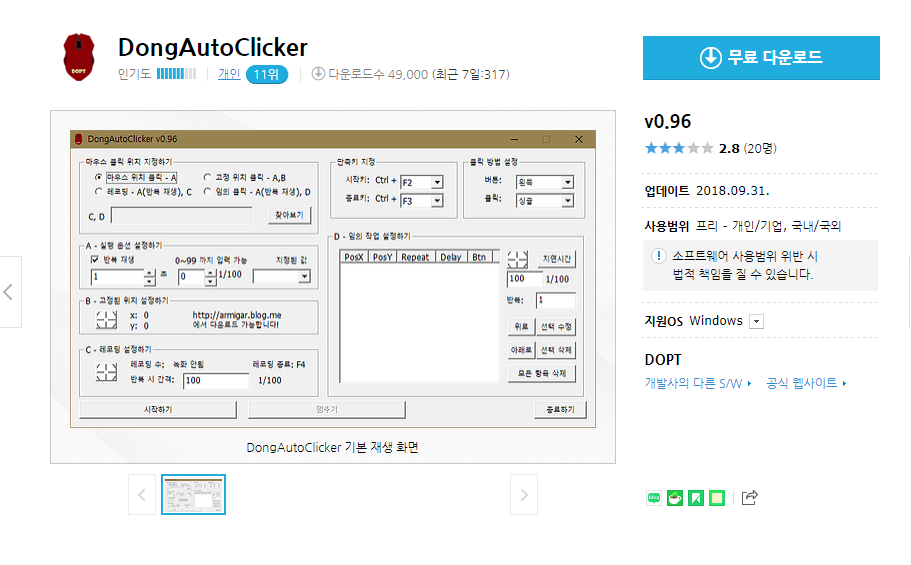Save to Naver memo icon
The width and height of the screenshot is (911, 565).
tap(717, 498)
